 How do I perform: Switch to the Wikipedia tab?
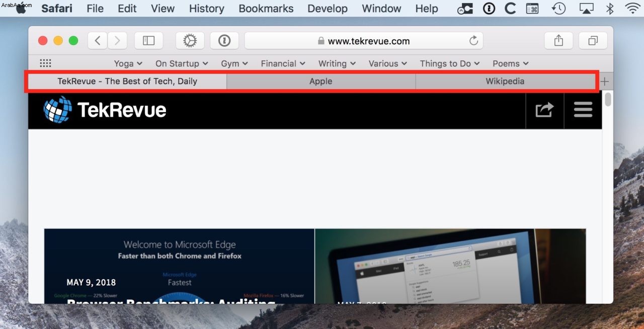pyautogui.click(x=505, y=81)
